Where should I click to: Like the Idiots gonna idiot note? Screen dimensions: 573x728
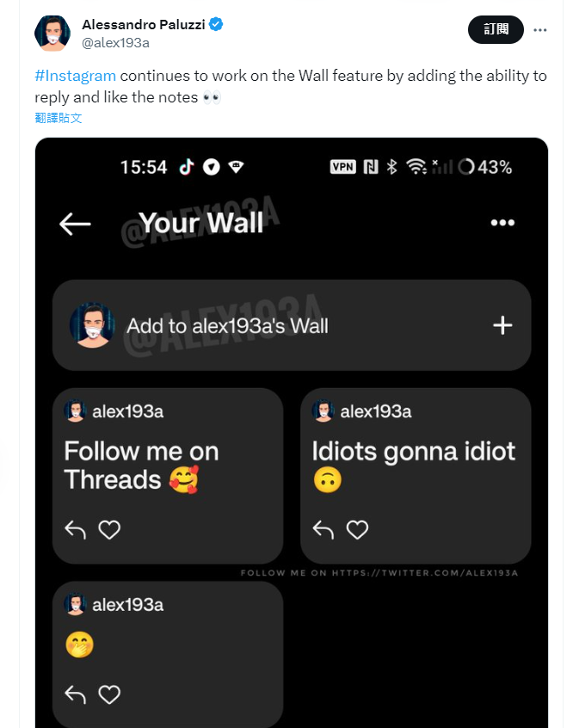click(x=357, y=530)
